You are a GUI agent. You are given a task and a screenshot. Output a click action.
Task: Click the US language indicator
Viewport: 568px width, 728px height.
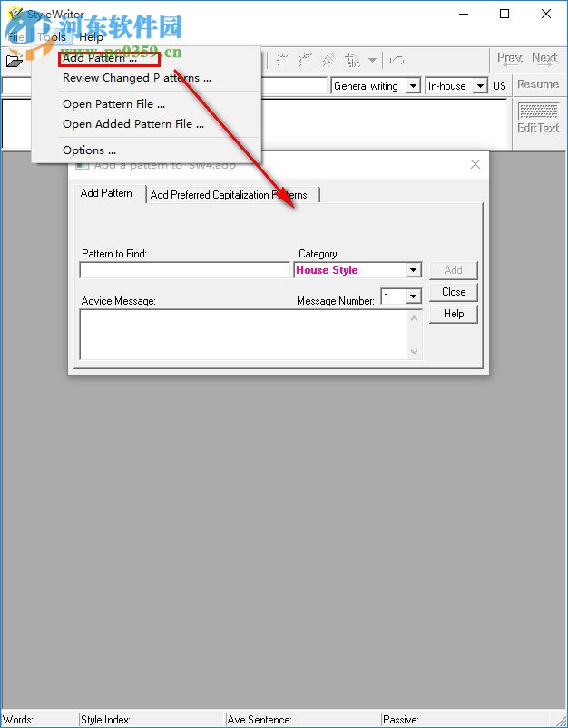point(499,86)
